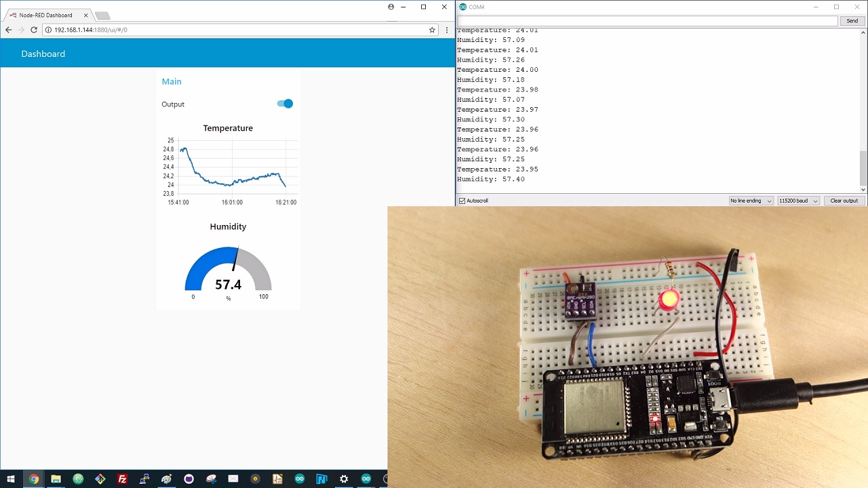Open the No line ending dropdown
Screen dimensions: 868x488
point(751,200)
